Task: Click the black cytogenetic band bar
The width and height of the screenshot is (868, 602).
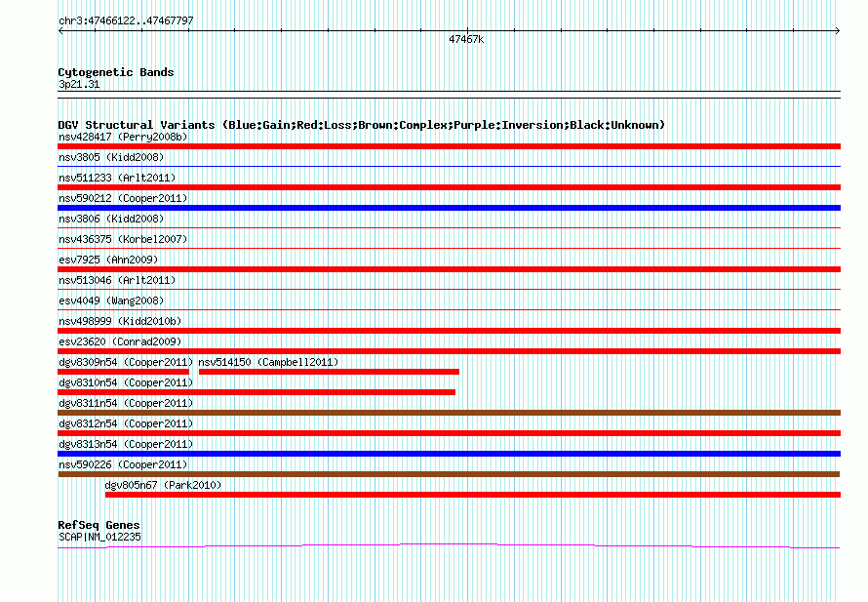Action: (x=449, y=95)
